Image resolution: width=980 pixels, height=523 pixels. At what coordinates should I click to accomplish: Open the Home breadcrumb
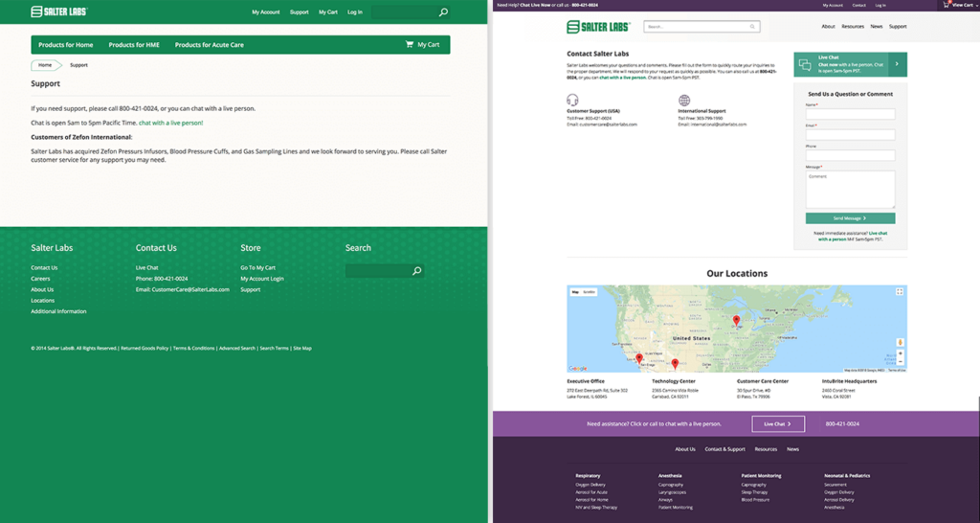[x=45, y=65]
